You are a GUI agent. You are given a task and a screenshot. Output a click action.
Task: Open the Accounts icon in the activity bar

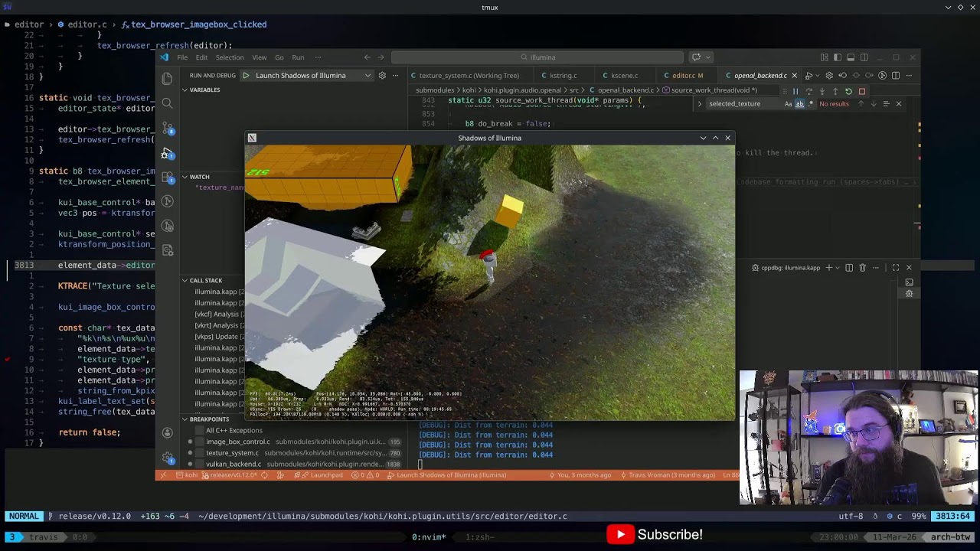coord(168,433)
